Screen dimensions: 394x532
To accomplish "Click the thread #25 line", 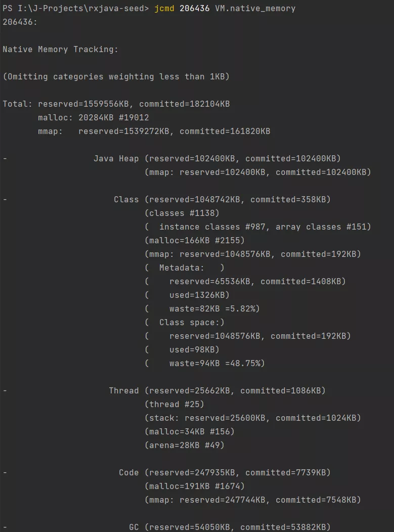I will tap(174, 405).
